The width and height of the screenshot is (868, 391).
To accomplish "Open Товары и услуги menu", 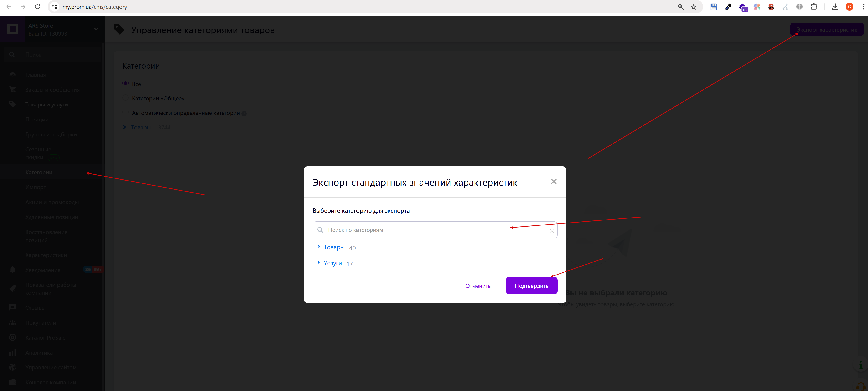I will tap(47, 104).
